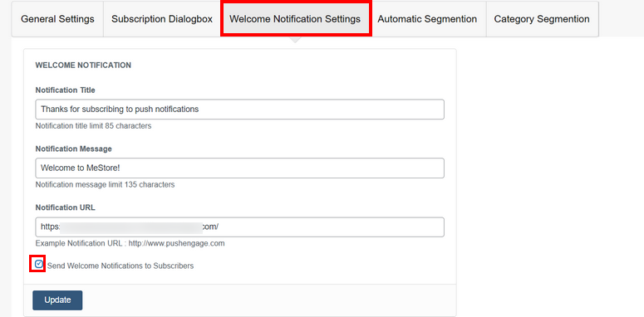The image size is (644, 317).
Task: Go to Category Segmention tab
Action: coord(542,19)
